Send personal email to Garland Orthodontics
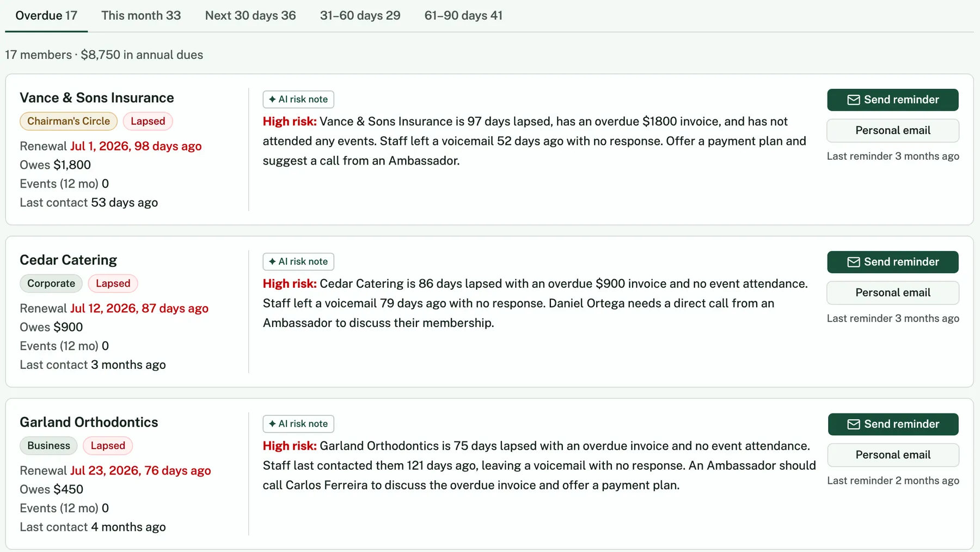 [x=893, y=455]
